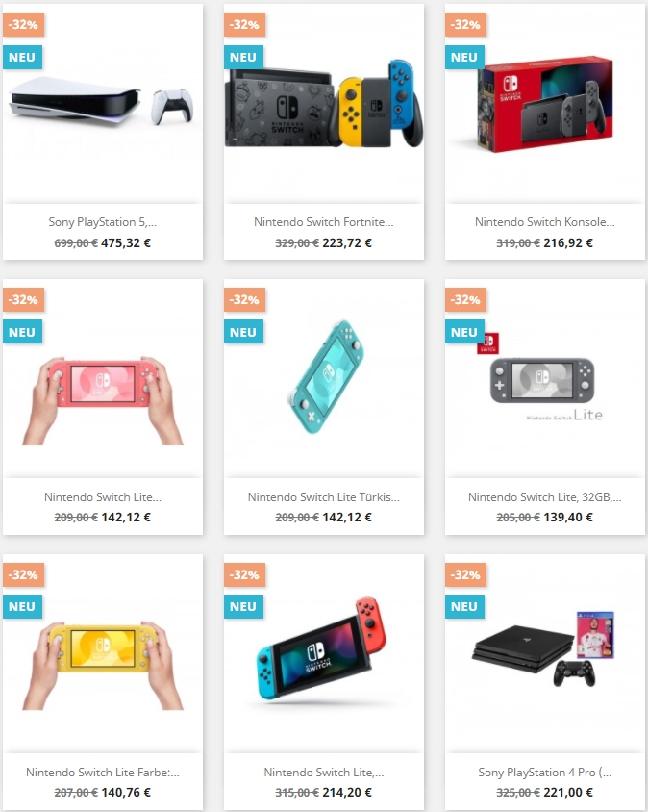The width and height of the screenshot is (648, 812).
Task: Click the neon red-blue Nintendo Switch image
Action: tap(323, 653)
